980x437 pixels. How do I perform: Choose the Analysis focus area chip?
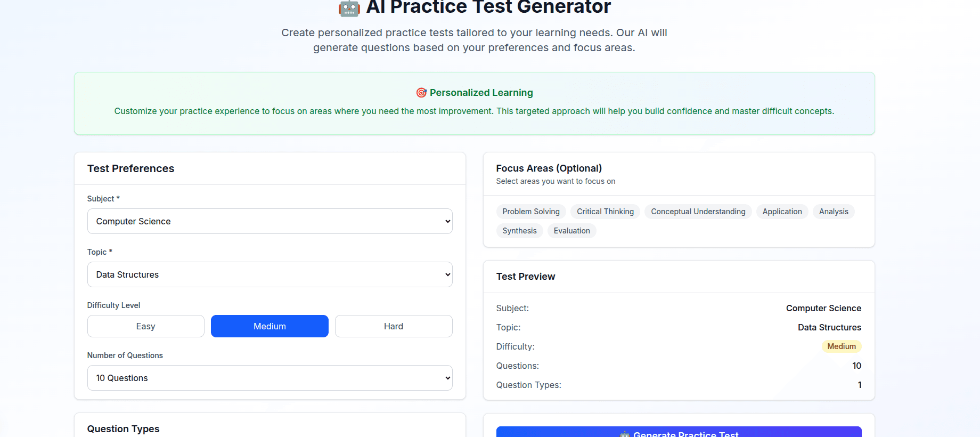pyautogui.click(x=834, y=212)
